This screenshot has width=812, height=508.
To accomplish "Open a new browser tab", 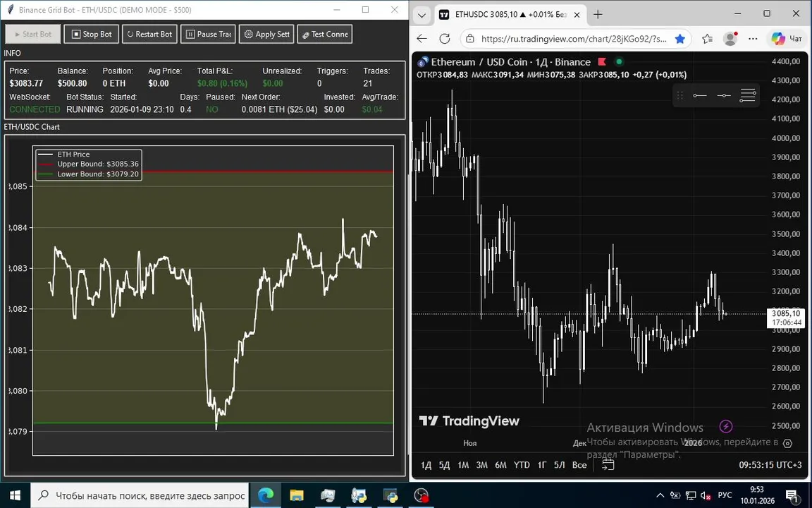I will click(598, 15).
